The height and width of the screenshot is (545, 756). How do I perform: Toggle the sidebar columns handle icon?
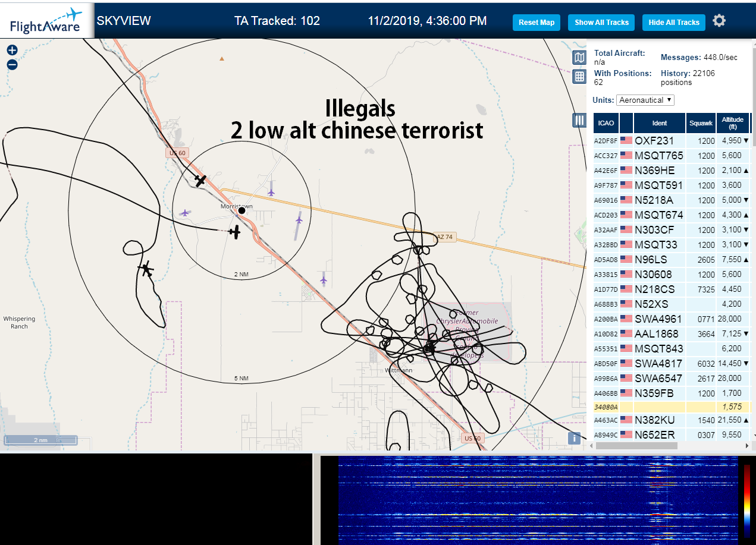579,120
